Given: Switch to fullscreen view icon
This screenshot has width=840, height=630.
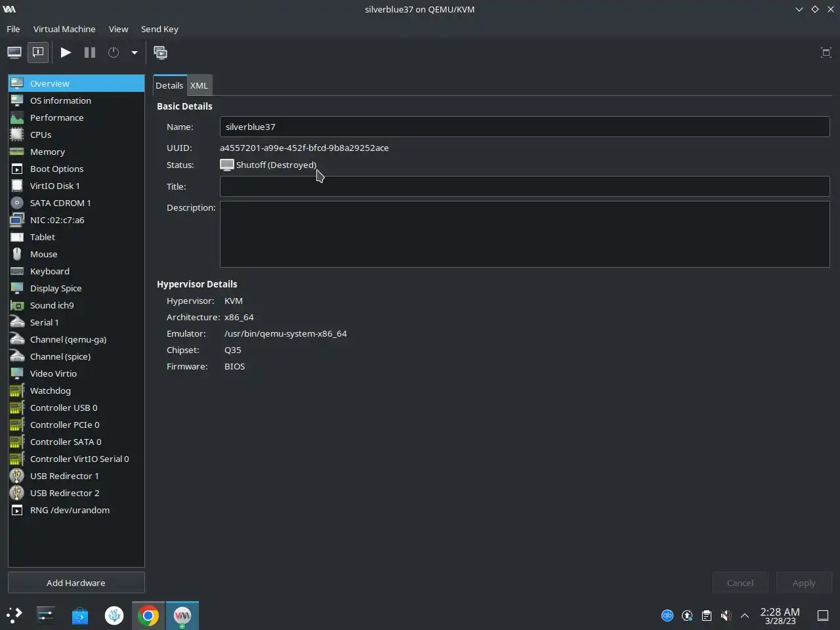Looking at the screenshot, I should coord(826,52).
